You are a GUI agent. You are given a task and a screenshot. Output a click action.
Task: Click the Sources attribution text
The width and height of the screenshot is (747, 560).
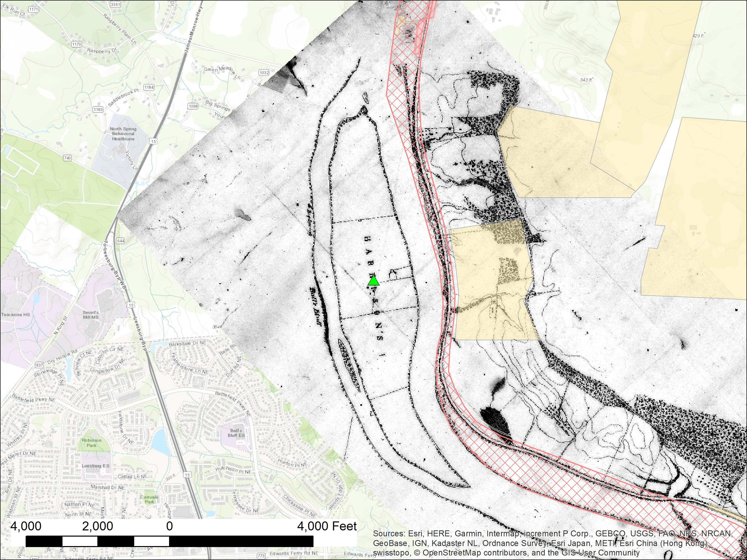point(553,543)
